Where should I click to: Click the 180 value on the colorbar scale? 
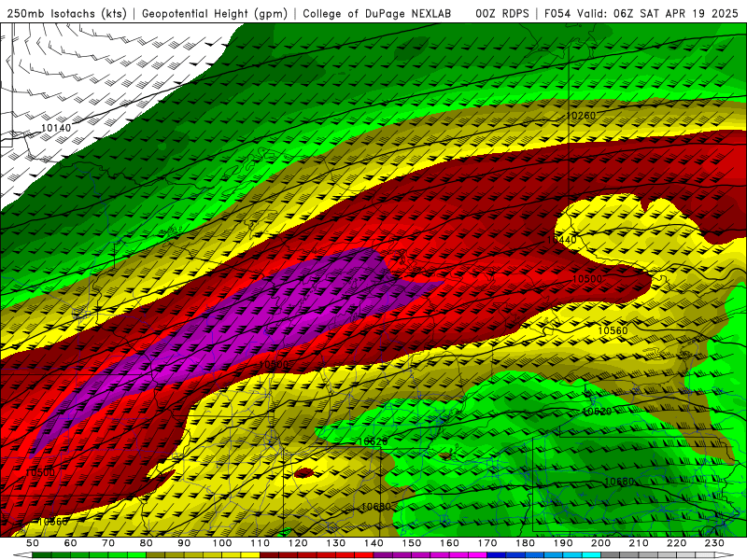pos(526,543)
